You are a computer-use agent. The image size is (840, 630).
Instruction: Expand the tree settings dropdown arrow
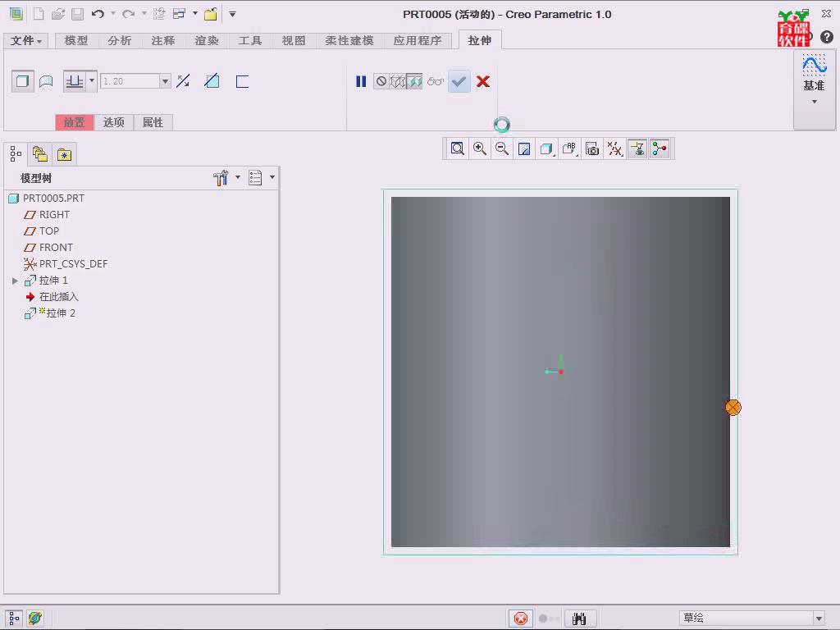[x=238, y=177]
